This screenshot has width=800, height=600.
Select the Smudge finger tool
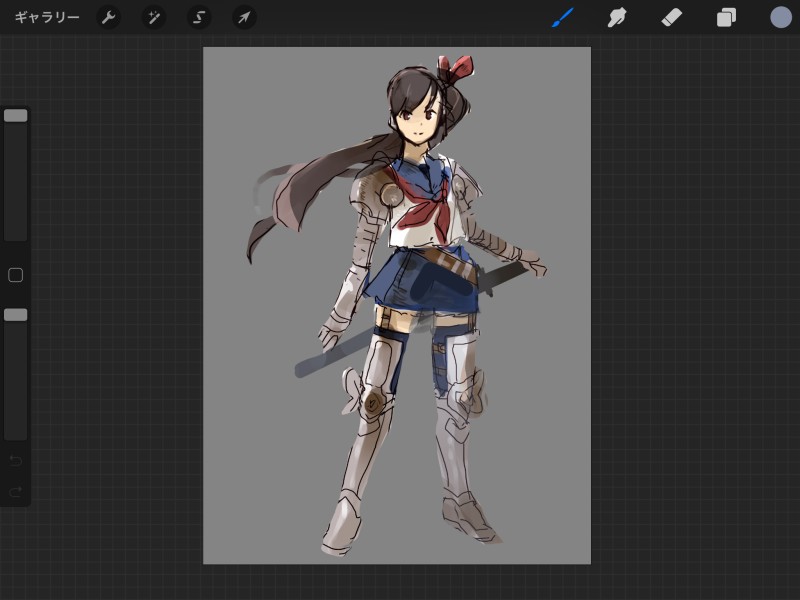click(x=617, y=18)
